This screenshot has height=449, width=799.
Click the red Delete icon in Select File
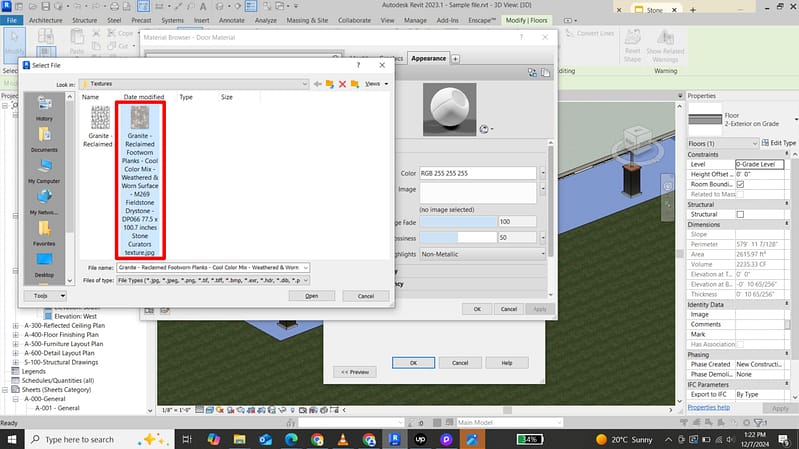coord(342,85)
